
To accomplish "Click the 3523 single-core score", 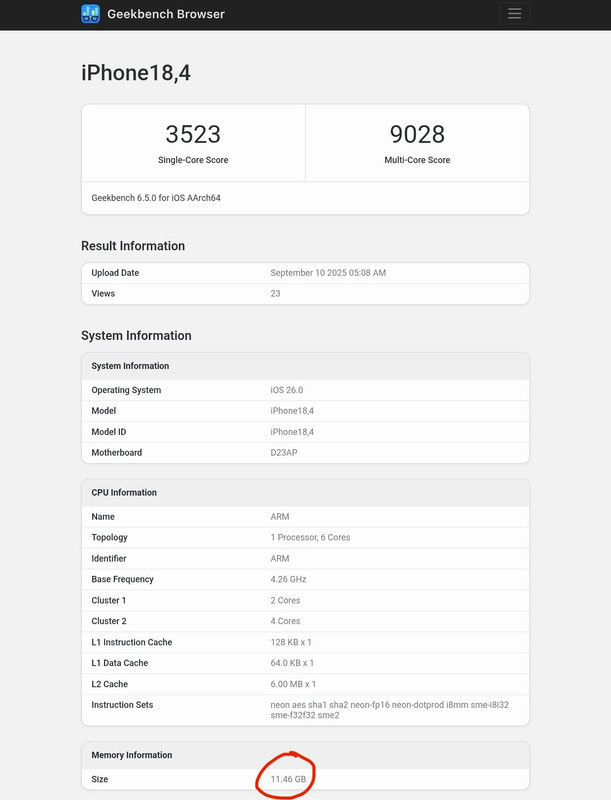I will (x=193, y=134).
